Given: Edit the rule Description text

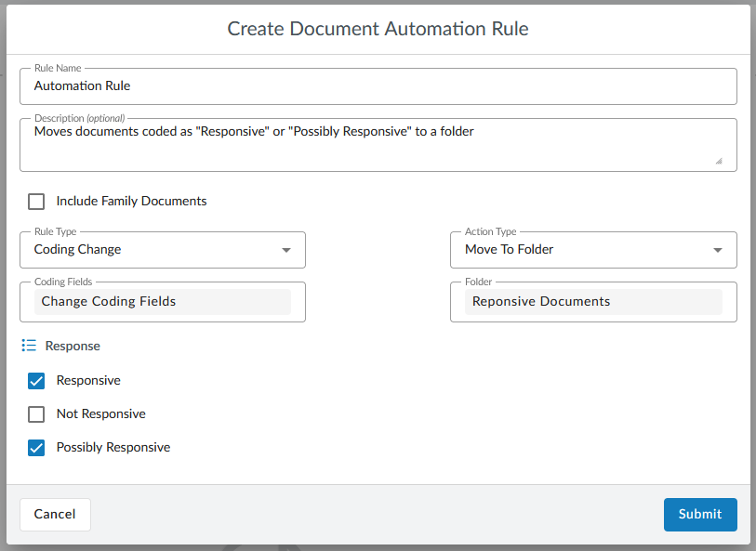Looking at the screenshot, I should click(378, 139).
